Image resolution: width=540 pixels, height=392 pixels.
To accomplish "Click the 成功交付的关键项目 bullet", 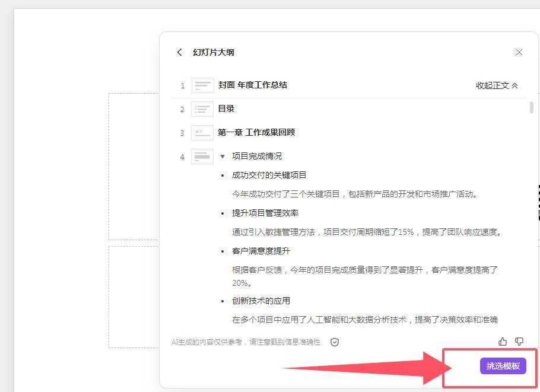I will click(269, 175).
